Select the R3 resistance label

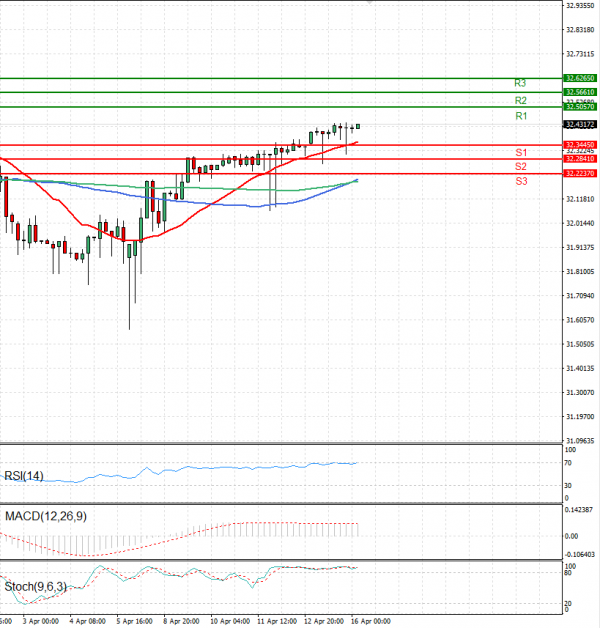[x=520, y=83]
